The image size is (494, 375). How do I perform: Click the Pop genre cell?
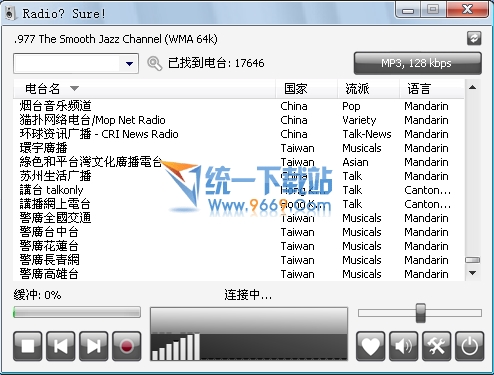point(351,106)
